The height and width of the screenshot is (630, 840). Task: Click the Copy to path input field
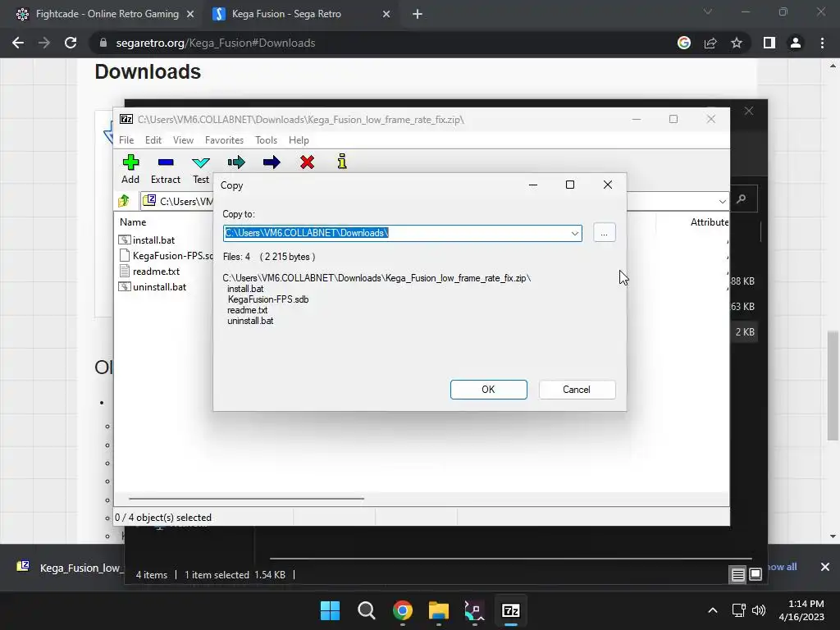402,233
